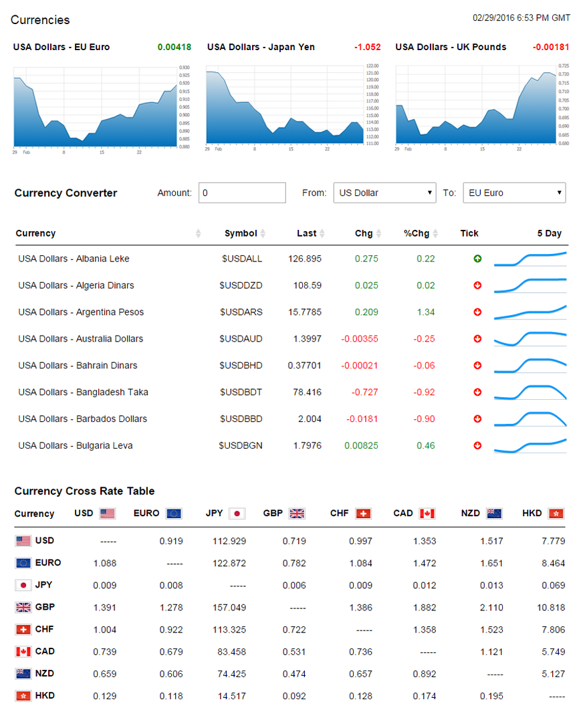579x728 pixels.
Task: Click the Canada flag icon in the CAD column header
Action: point(427,513)
